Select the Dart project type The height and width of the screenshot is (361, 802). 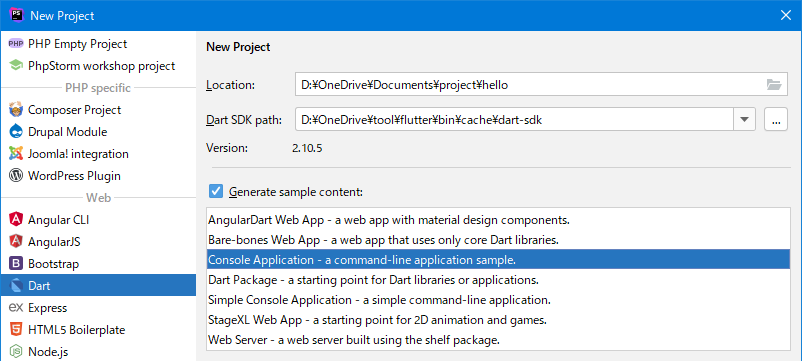pos(98,285)
